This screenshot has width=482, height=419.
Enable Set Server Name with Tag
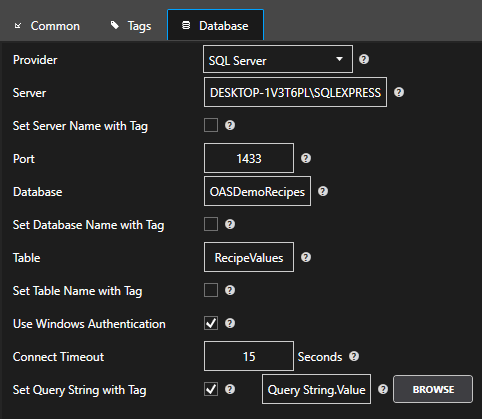click(211, 125)
